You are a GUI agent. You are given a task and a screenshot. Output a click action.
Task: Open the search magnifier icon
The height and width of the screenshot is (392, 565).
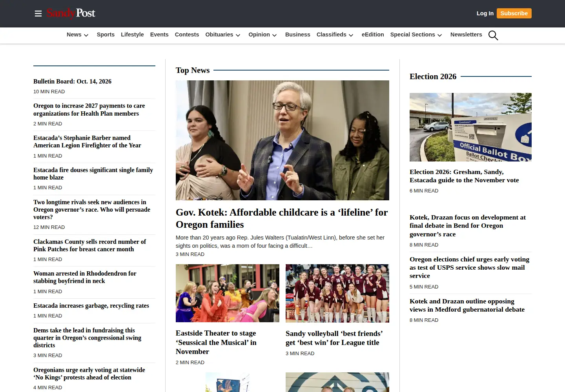[493, 35]
